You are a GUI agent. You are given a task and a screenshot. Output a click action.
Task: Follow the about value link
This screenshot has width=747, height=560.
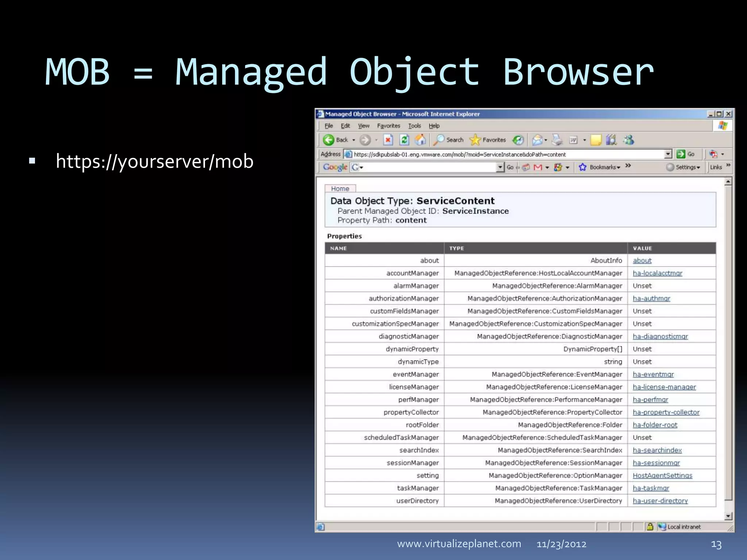click(x=642, y=260)
